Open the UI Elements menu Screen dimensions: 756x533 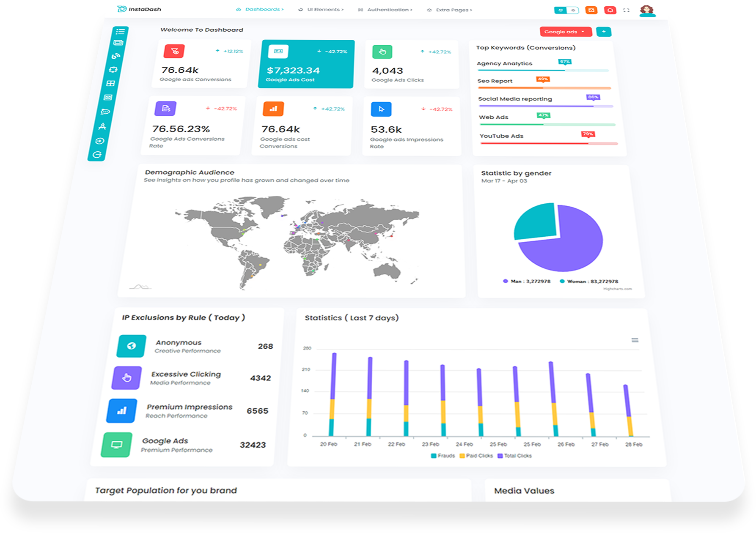click(x=322, y=9)
